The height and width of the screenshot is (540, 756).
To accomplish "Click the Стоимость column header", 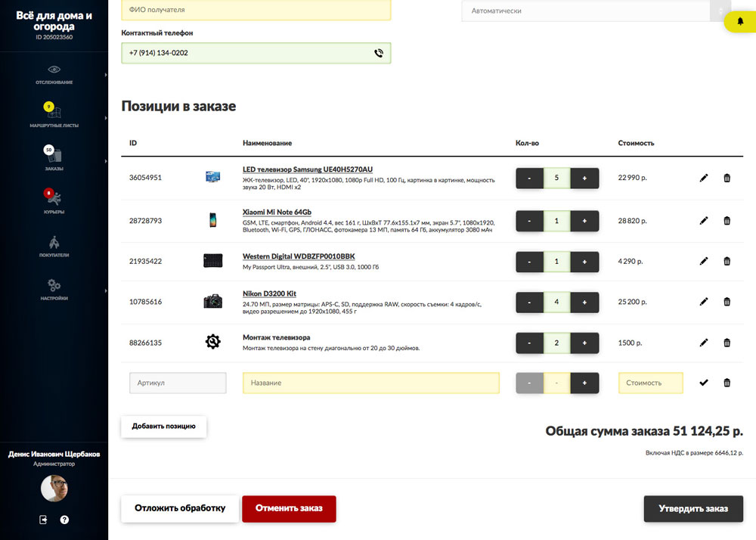I will click(636, 143).
